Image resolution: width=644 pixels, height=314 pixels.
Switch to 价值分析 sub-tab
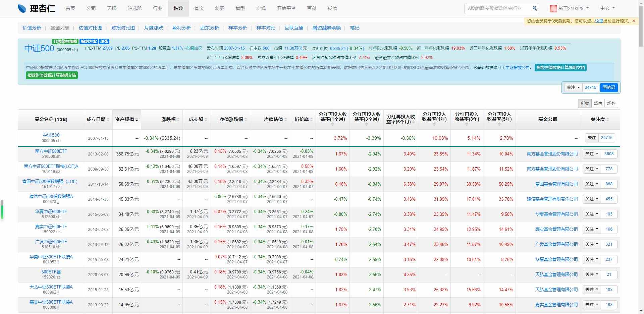pos(32,28)
